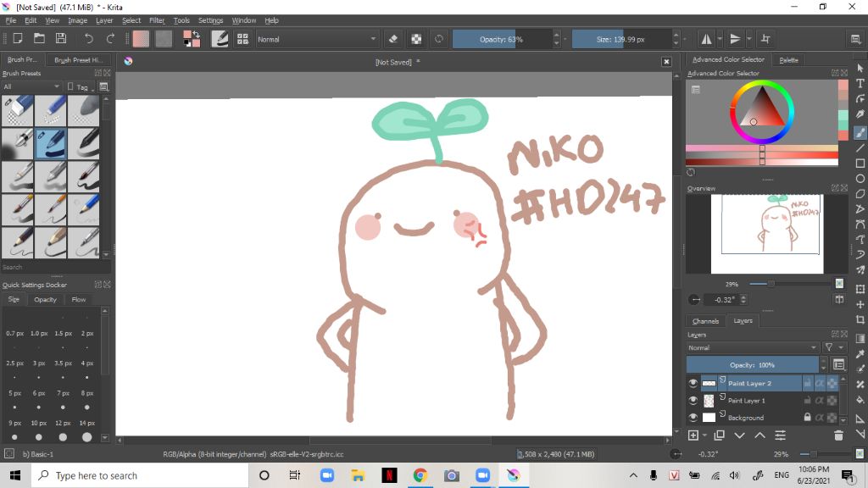Select the Ellipse tool
868x488 pixels.
coord(860,179)
